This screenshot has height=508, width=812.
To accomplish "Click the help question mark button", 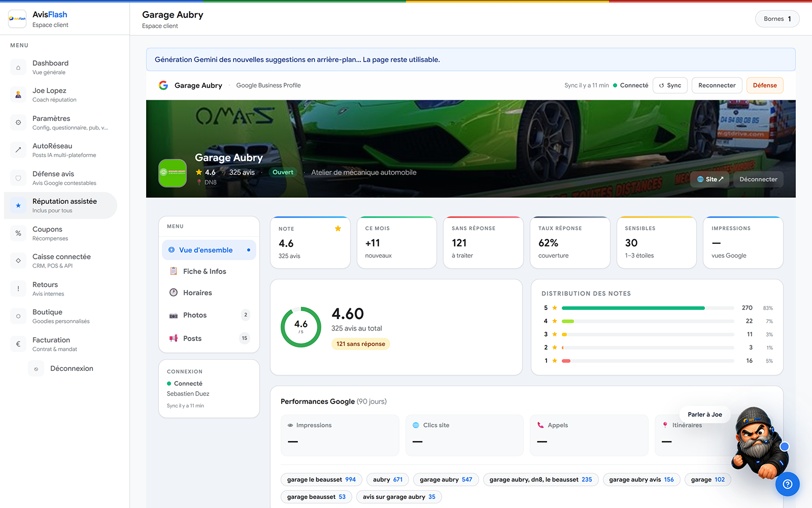I will 788,484.
